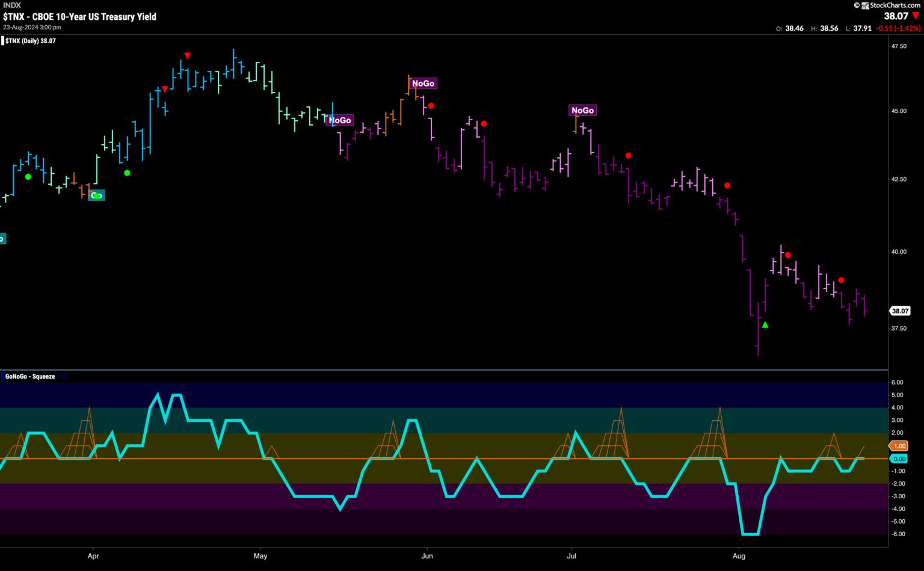The image size is (924, 571).
Task: Click the red dot near the 40.00 level
Action: 787,255
